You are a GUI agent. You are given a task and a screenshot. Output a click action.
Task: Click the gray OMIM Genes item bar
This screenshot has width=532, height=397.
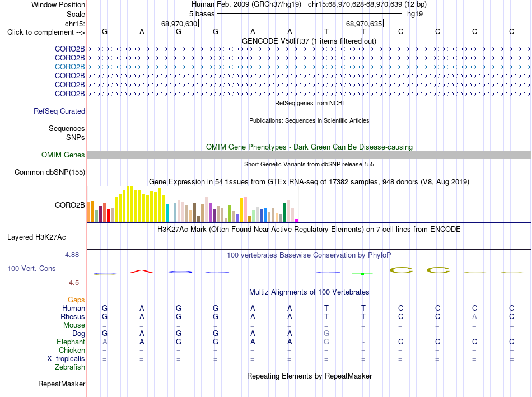[309, 155]
